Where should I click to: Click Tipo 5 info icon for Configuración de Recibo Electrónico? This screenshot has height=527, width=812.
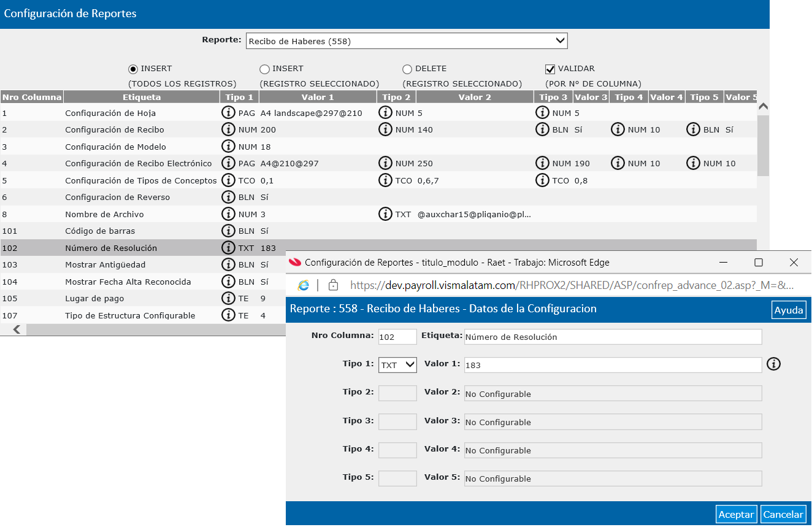[693, 163]
